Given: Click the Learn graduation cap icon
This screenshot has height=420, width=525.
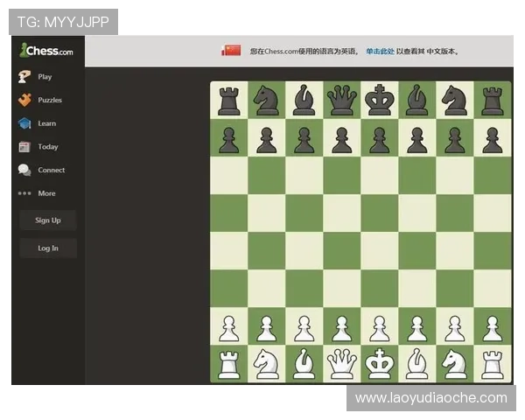Looking at the screenshot, I should coord(24,123).
